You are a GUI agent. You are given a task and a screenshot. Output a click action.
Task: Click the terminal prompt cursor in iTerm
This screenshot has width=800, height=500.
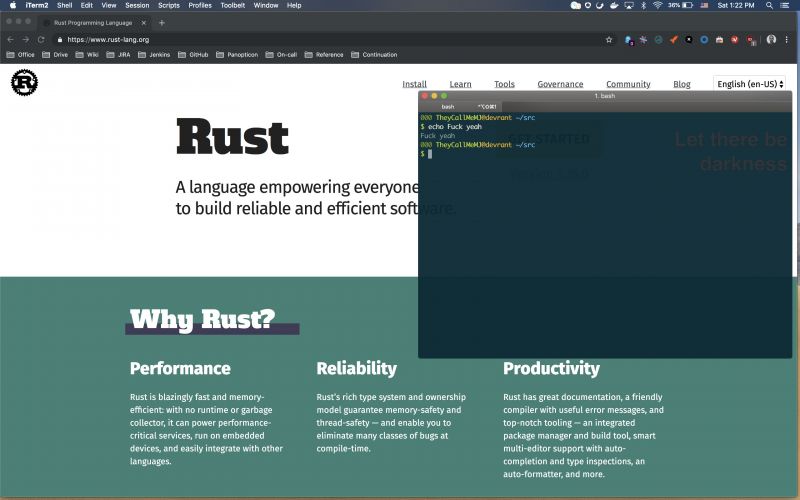click(x=430, y=154)
